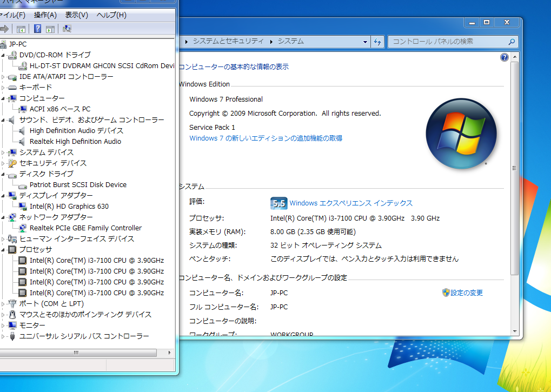Expand the IDE ATA/ATAPI コントローラー node
The width and height of the screenshot is (551, 392).
coord(3,77)
